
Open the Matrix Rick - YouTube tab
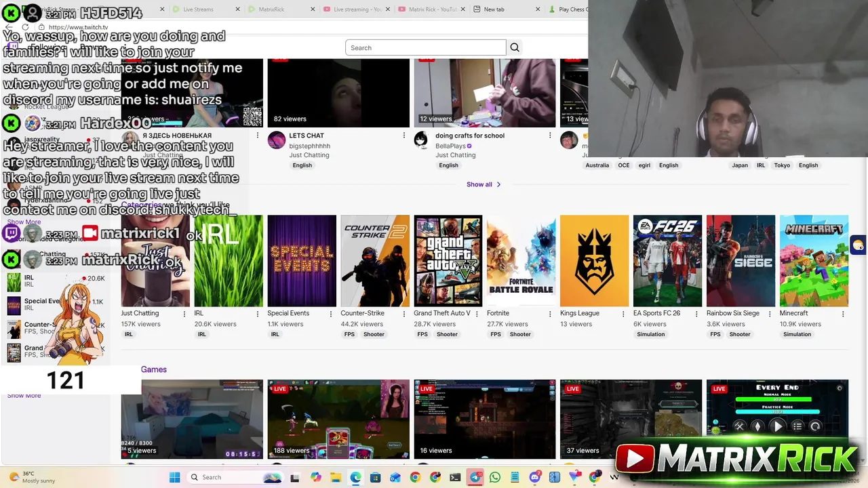(x=433, y=9)
